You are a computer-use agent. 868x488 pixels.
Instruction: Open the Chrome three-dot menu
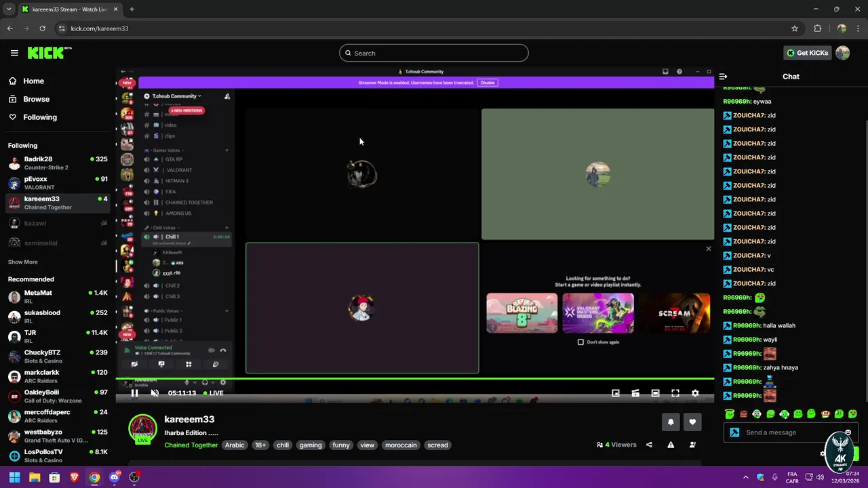pos(859,28)
